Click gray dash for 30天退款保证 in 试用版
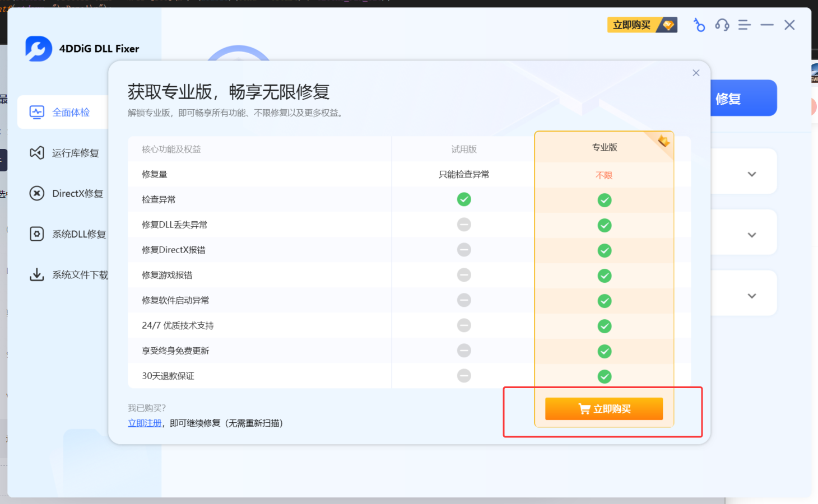This screenshot has width=818, height=504. coord(464,376)
